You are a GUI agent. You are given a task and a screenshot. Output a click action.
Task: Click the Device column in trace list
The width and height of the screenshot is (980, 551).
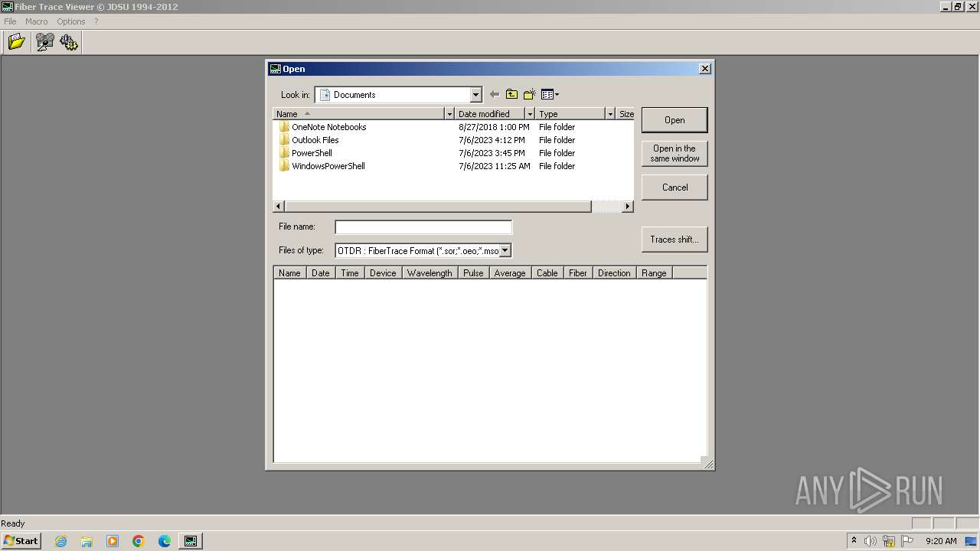pos(383,273)
